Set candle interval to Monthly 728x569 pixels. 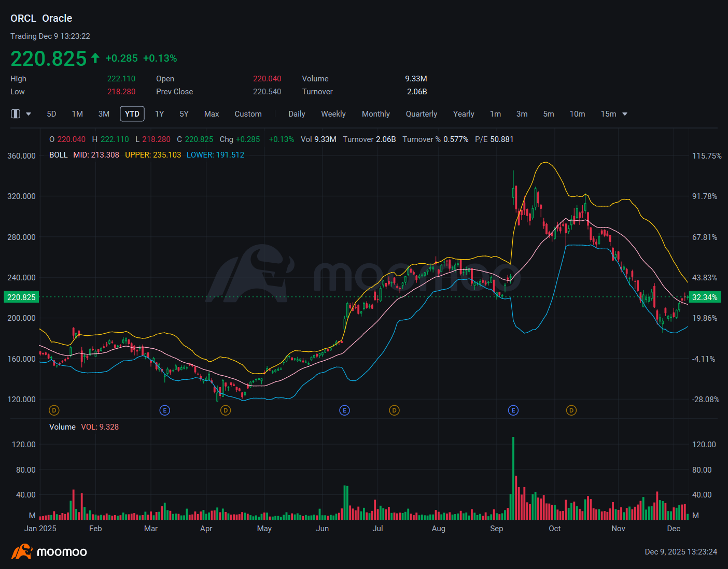376,114
